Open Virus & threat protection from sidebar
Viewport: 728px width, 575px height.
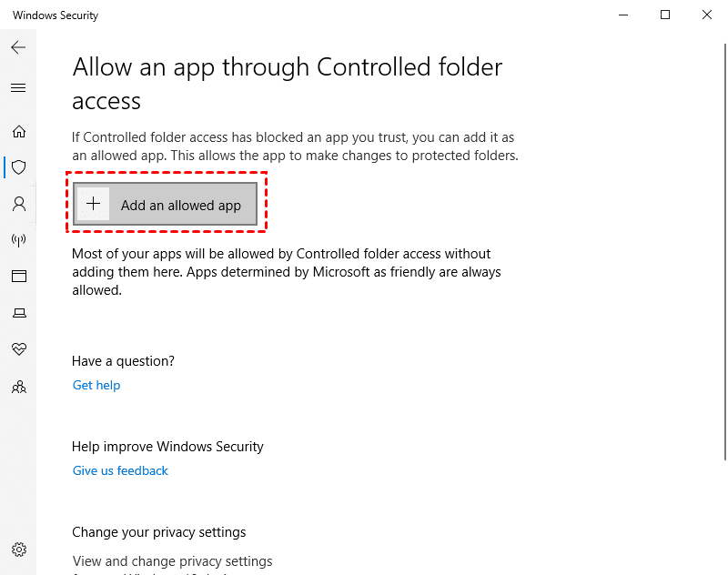point(19,167)
